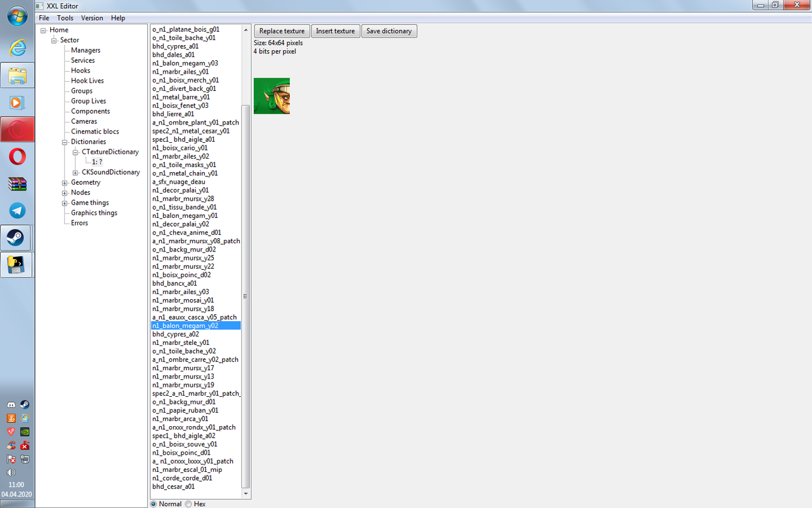This screenshot has height=508, width=812.
Task: Click the Save dictionary button
Action: pyautogui.click(x=389, y=31)
